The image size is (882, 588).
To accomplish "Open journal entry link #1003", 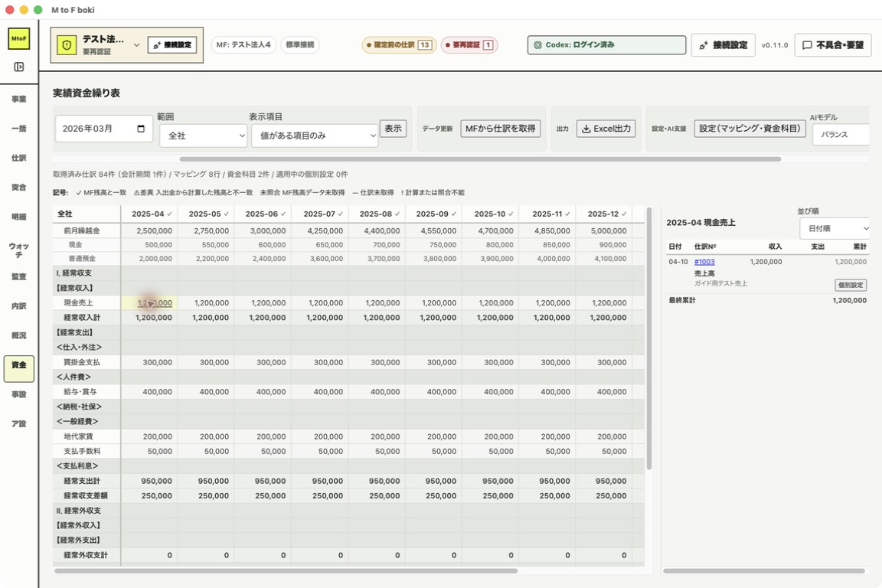I will (x=704, y=262).
